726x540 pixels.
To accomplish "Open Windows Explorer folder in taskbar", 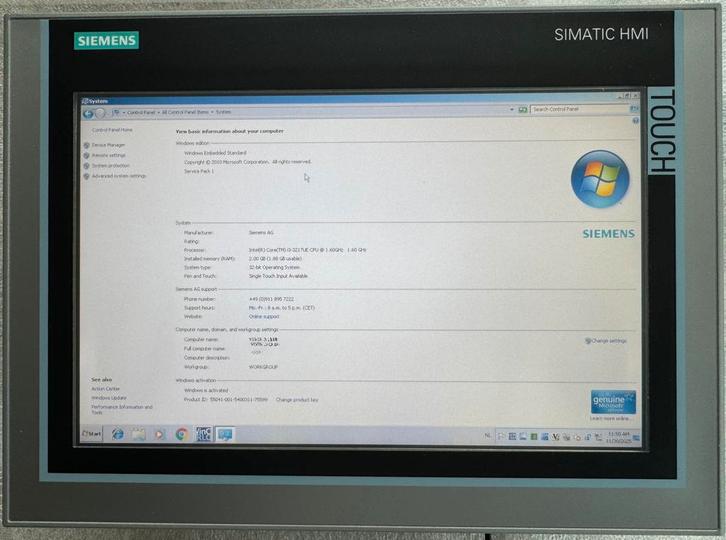I will coord(138,434).
